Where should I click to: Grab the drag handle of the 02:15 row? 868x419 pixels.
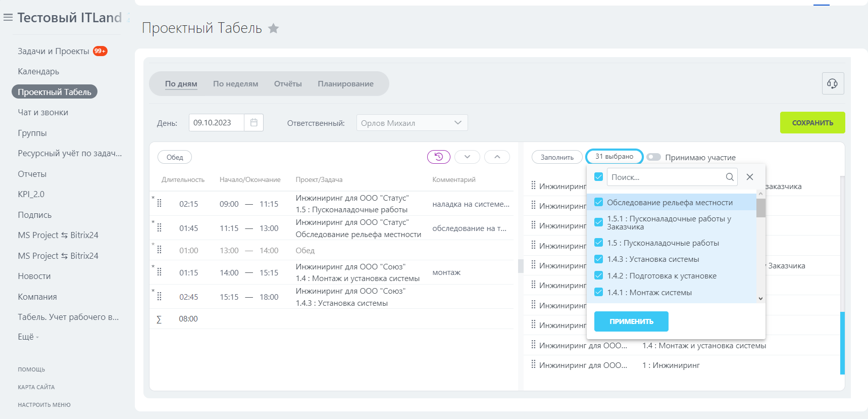pos(160,203)
